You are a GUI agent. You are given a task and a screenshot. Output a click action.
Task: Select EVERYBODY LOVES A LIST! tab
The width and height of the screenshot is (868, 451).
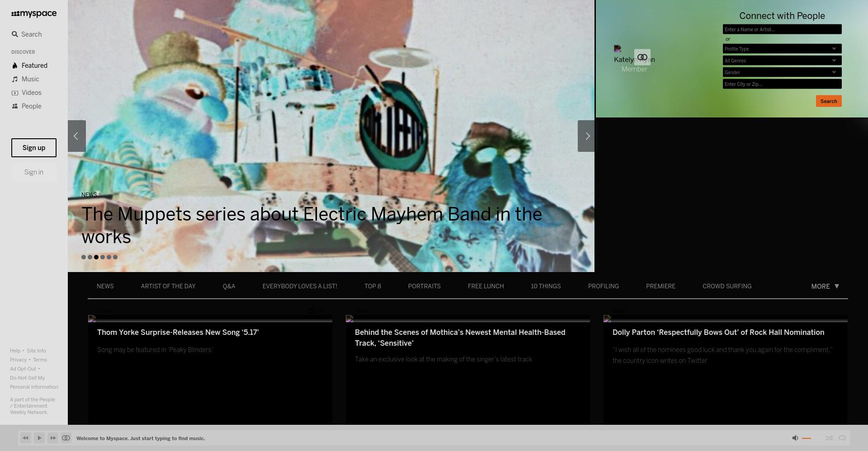click(x=300, y=287)
